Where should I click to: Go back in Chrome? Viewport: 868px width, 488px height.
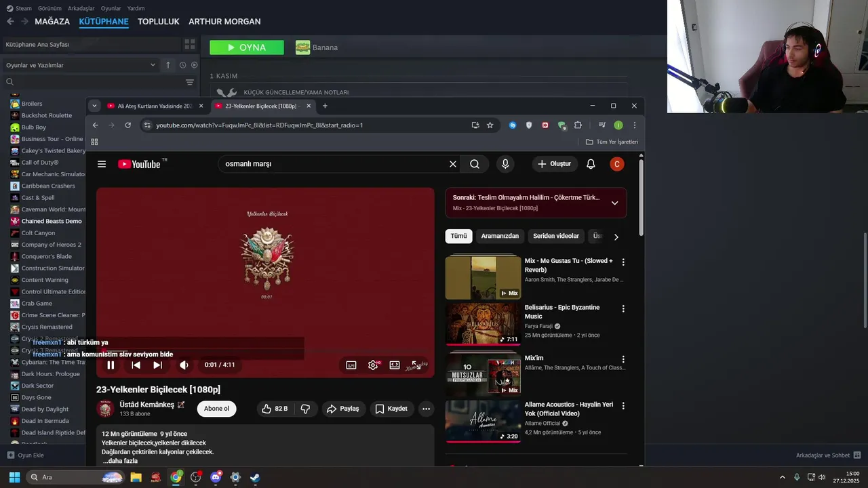point(96,125)
